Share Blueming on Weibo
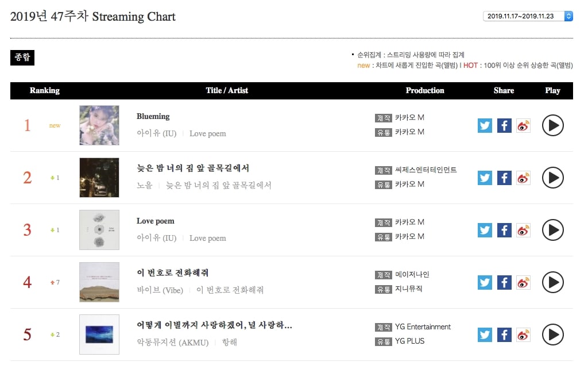588x365 pixels. 523,125
